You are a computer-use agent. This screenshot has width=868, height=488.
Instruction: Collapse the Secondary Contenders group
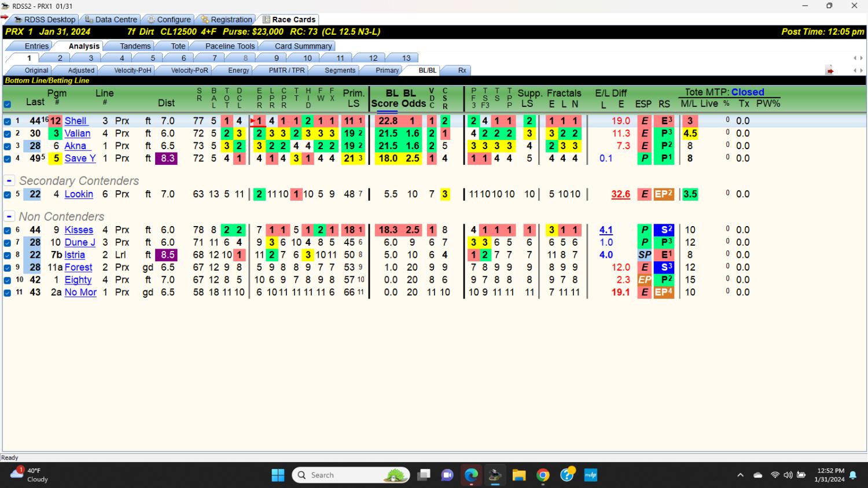pos(9,181)
